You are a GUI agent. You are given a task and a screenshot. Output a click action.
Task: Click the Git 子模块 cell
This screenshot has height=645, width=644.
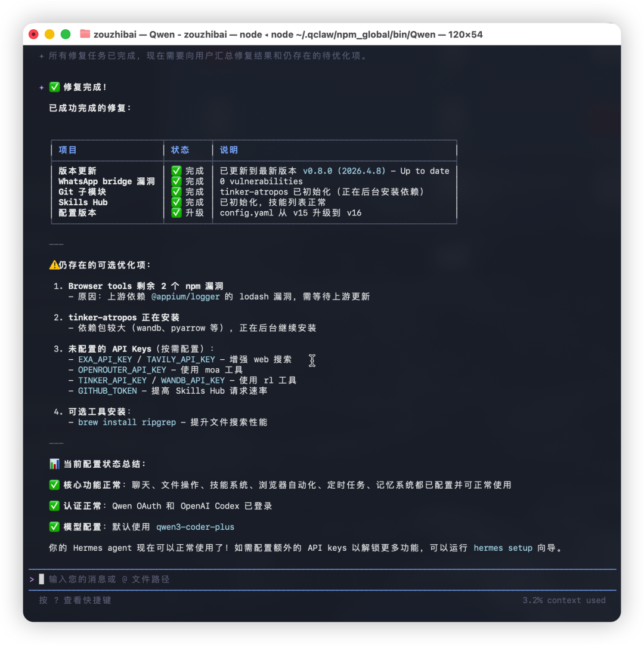(x=82, y=192)
